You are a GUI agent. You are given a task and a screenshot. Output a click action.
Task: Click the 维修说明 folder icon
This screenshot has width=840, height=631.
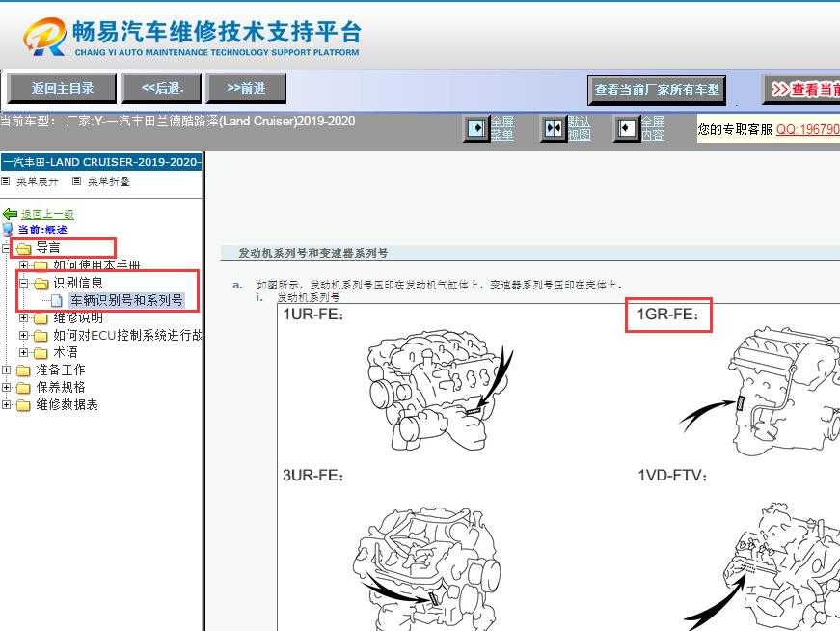(41, 318)
